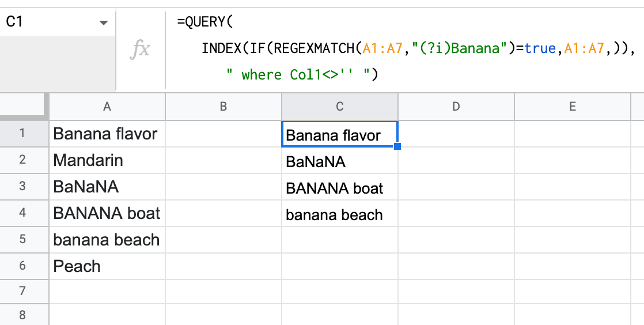Click empty cell B2

[x=223, y=160]
